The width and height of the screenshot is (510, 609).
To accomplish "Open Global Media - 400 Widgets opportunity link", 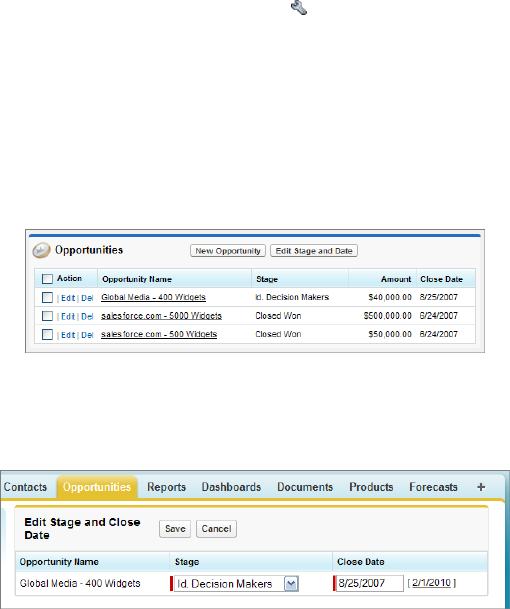I will click(x=153, y=298).
